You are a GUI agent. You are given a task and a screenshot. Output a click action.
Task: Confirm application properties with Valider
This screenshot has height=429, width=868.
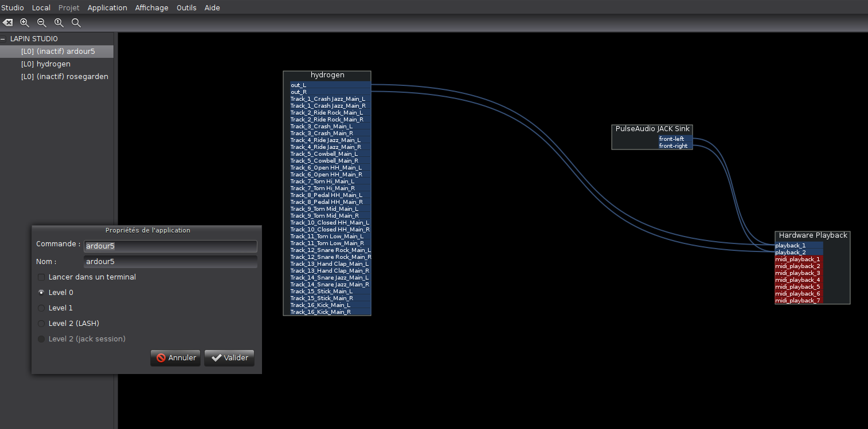(x=229, y=358)
